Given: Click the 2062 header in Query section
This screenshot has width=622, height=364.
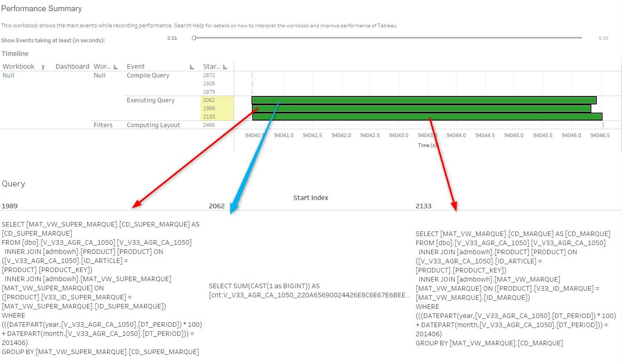Looking at the screenshot, I should point(217,206).
